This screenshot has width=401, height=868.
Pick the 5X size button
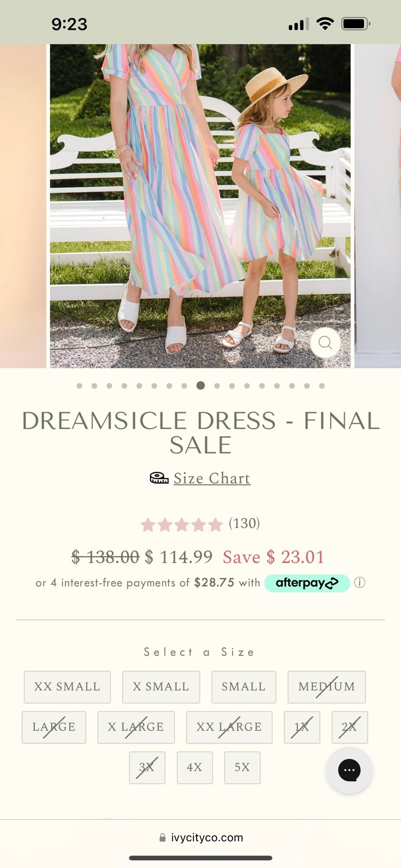[242, 768]
